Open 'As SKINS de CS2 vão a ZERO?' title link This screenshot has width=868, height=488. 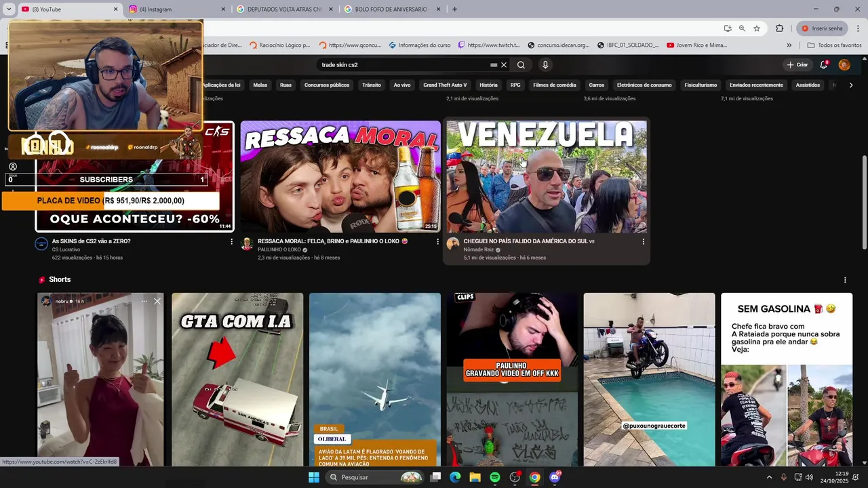click(92, 241)
